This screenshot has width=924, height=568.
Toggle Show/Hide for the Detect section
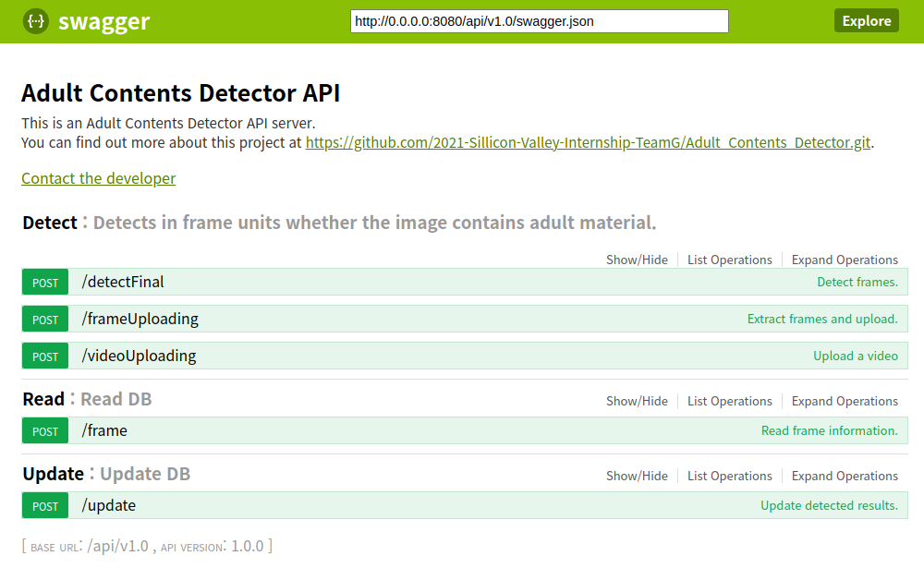click(x=637, y=260)
